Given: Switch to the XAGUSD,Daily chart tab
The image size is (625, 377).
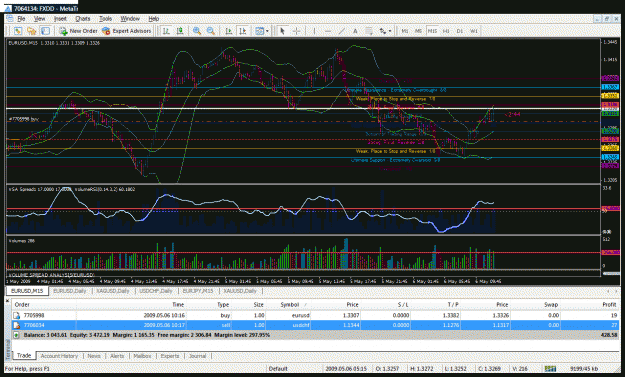Looking at the screenshot, I should [x=113, y=291].
